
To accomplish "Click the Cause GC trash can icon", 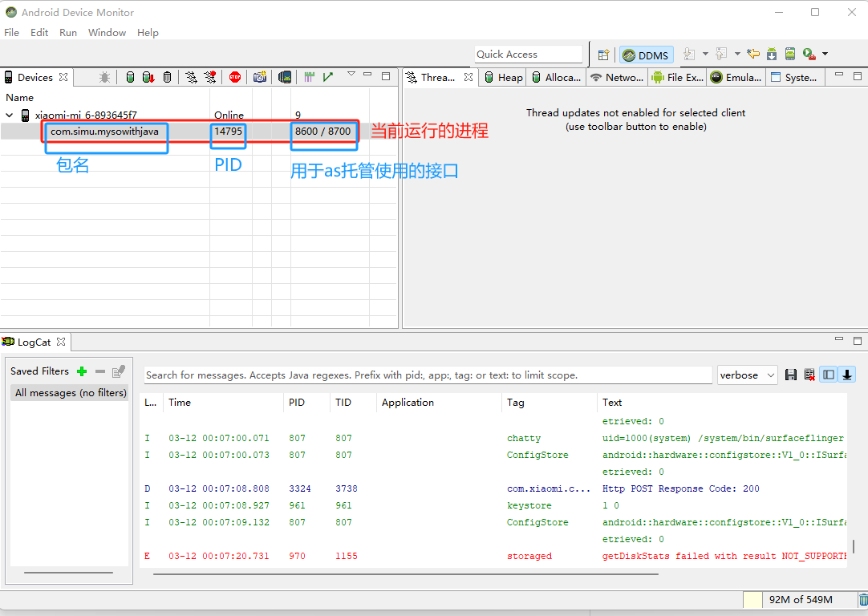I will click(x=167, y=78).
